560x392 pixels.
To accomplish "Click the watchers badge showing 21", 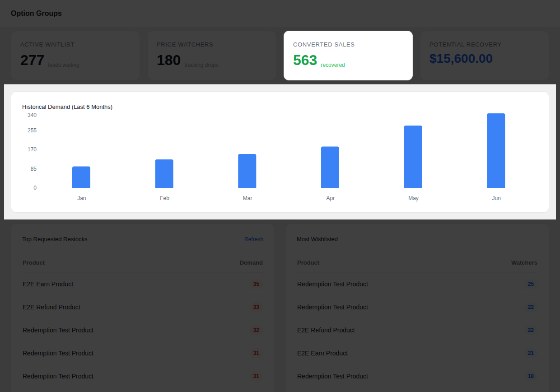I will (531, 353).
